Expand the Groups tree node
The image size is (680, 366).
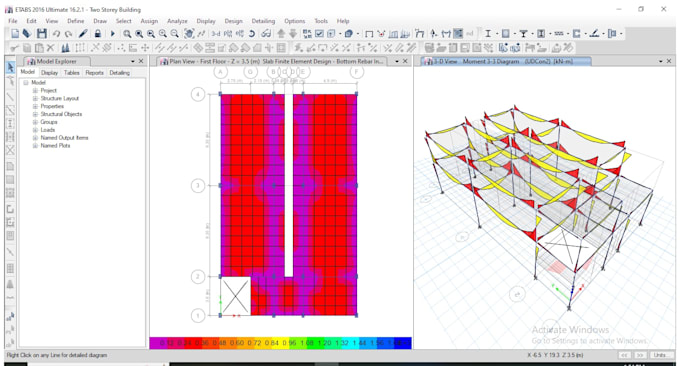point(35,122)
